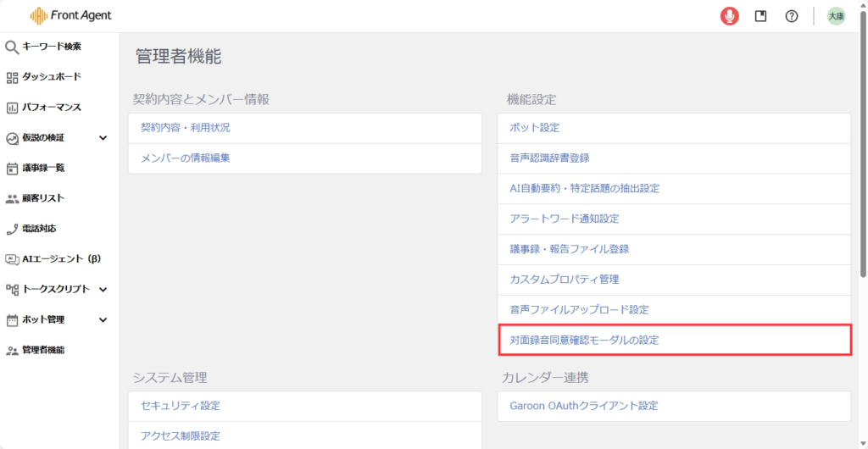This screenshot has height=449, width=868.
Task: Go to 議事録一覧 in the sidebar
Action: (43, 168)
